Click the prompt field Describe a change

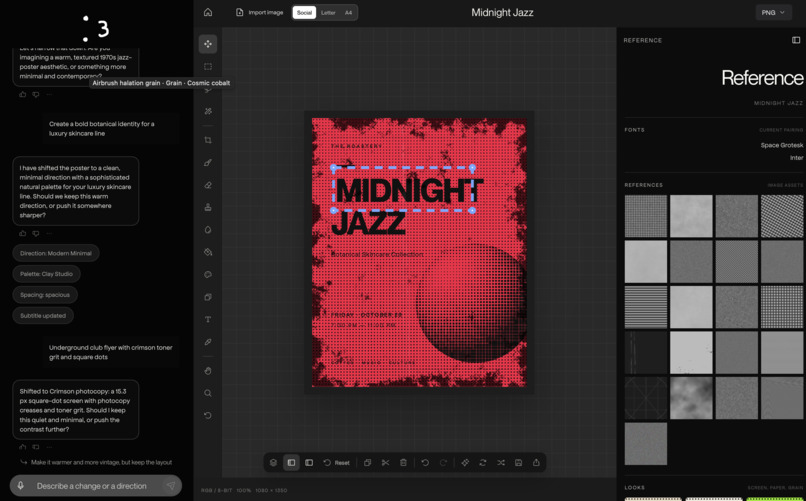coord(96,486)
